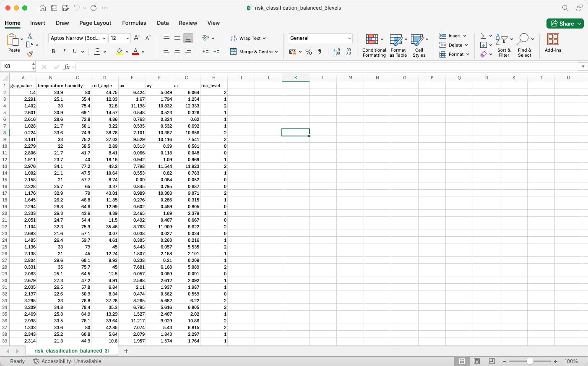
Task: Expand the General number format dropdown
Action: point(349,38)
